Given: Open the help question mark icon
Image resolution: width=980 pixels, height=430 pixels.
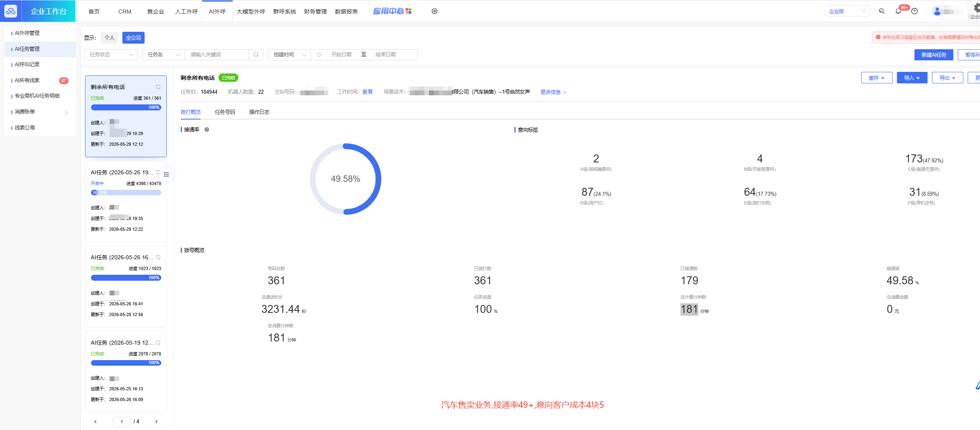Looking at the screenshot, I should point(914,11).
